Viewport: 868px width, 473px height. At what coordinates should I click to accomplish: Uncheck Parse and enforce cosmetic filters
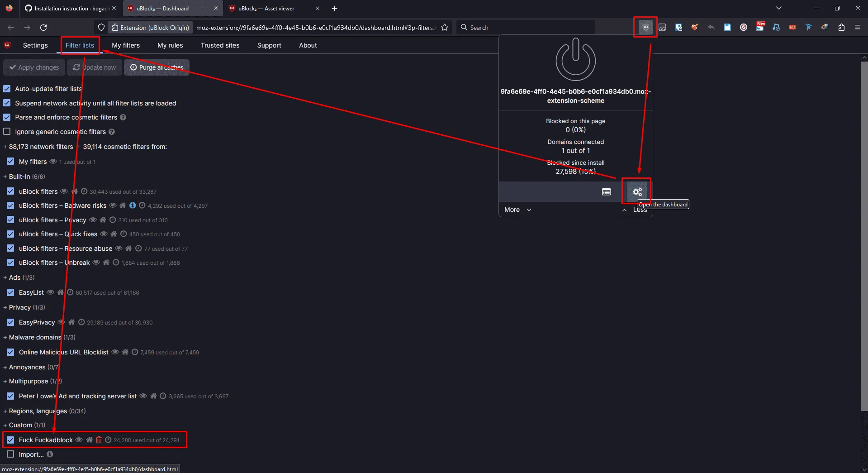pyautogui.click(x=7, y=117)
